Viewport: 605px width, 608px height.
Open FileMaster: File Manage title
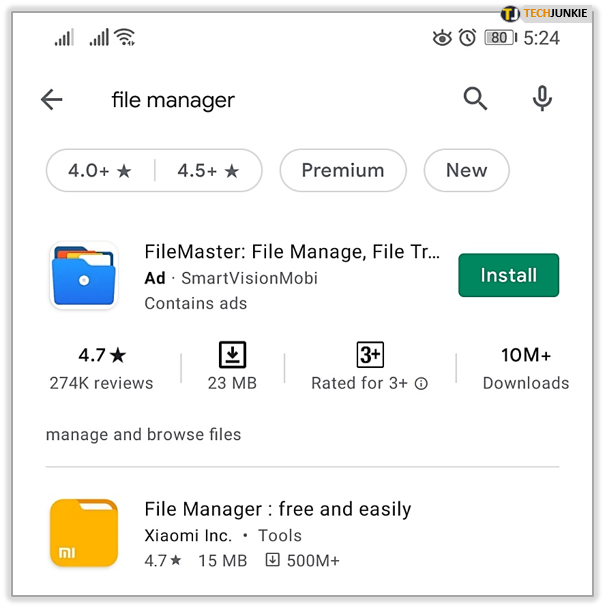[x=292, y=252]
